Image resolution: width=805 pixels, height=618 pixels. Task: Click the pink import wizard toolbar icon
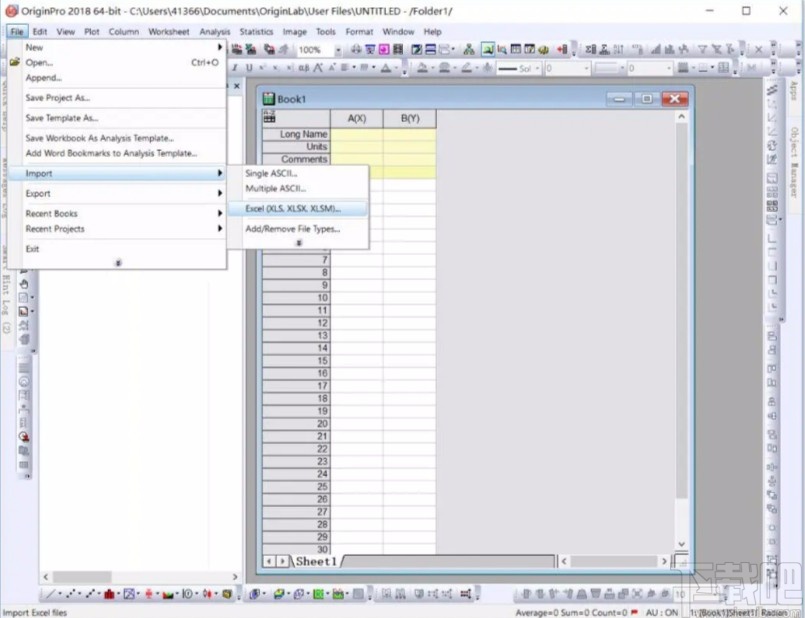click(384, 49)
